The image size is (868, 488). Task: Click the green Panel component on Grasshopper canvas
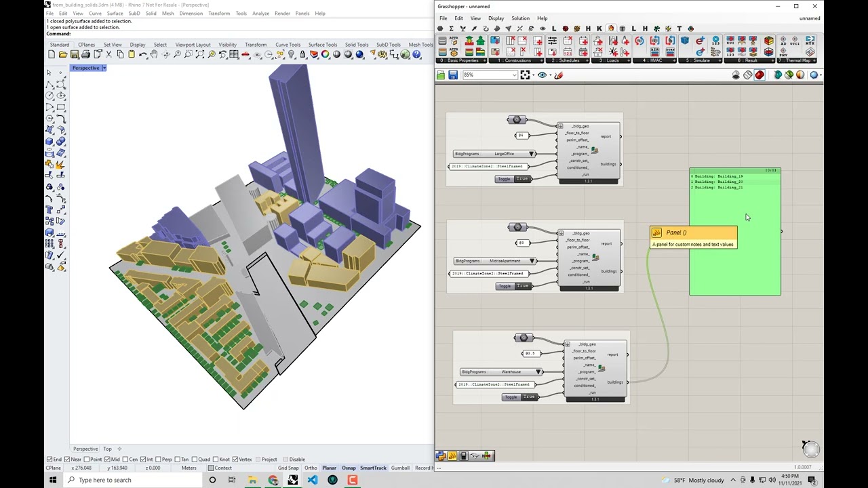click(x=735, y=231)
